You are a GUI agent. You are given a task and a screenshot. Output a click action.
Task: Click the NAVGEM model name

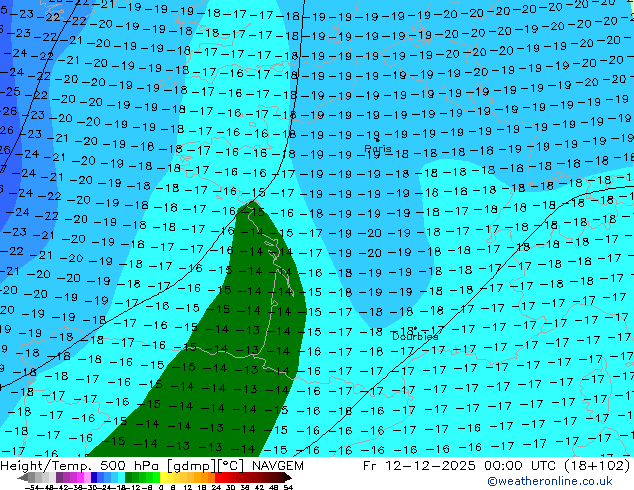click(x=277, y=466)
